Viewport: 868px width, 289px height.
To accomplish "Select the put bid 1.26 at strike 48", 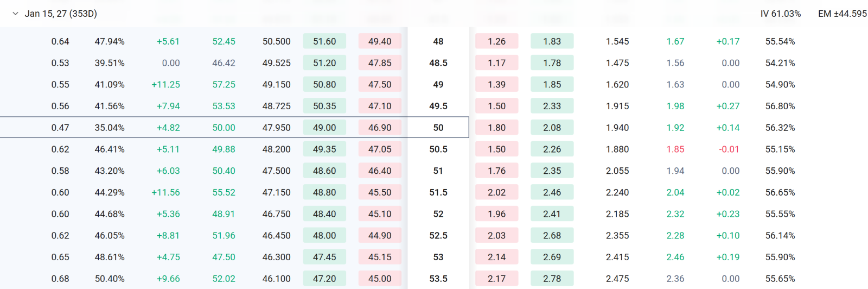I will [x=496, y=41].
